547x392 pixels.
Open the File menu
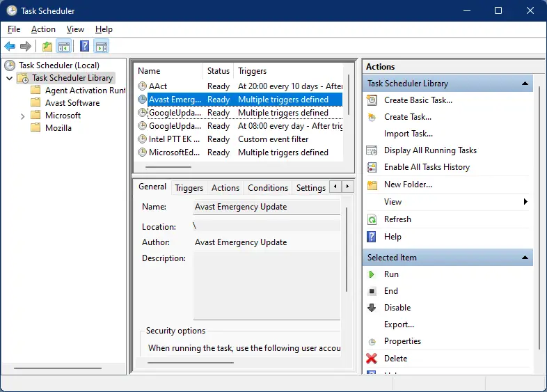[x=14, y=29]
